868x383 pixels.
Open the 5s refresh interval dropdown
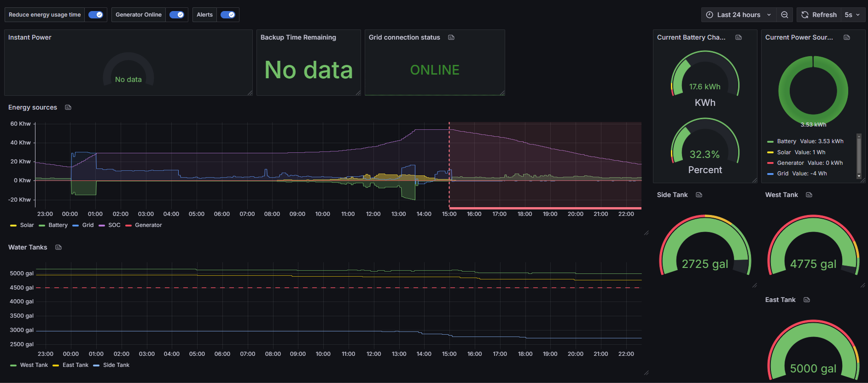point(853,15)
